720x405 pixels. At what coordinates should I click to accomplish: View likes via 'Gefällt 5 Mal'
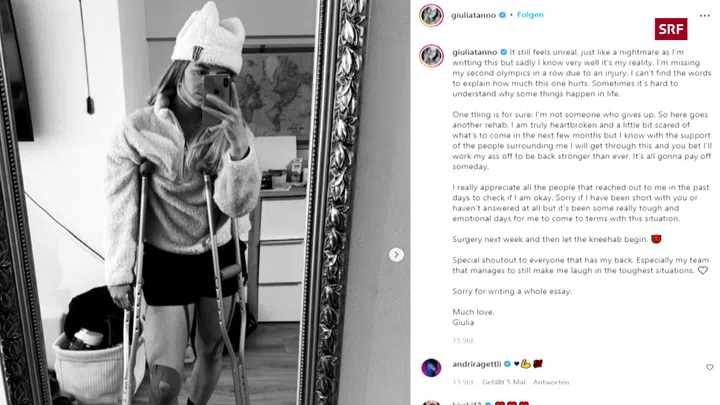point(504,382)
